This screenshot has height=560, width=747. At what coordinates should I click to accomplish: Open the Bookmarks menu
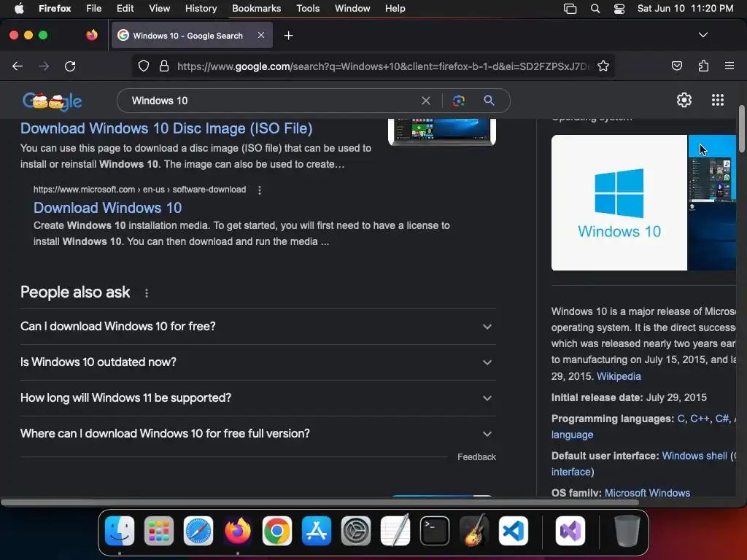pyautogui.click(x=256, y=9)
